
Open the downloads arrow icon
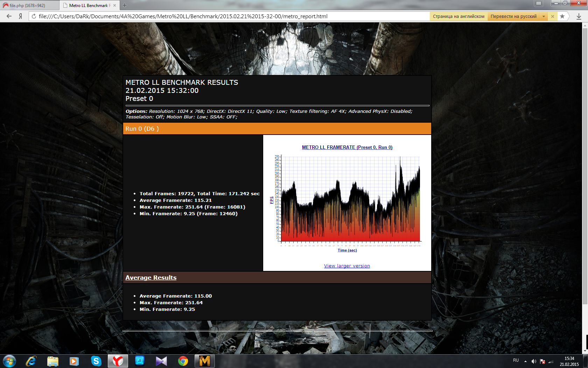pos(579,16)
